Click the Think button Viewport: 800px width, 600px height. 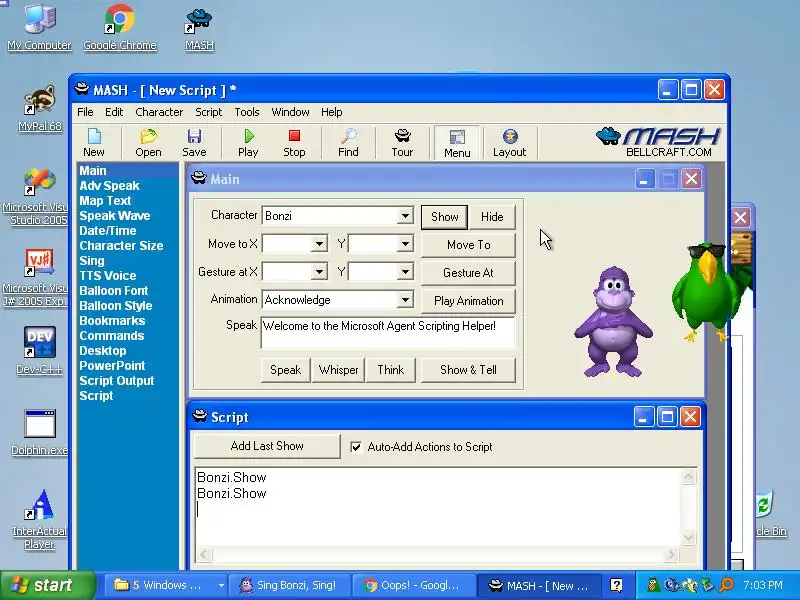coord(391,370)
